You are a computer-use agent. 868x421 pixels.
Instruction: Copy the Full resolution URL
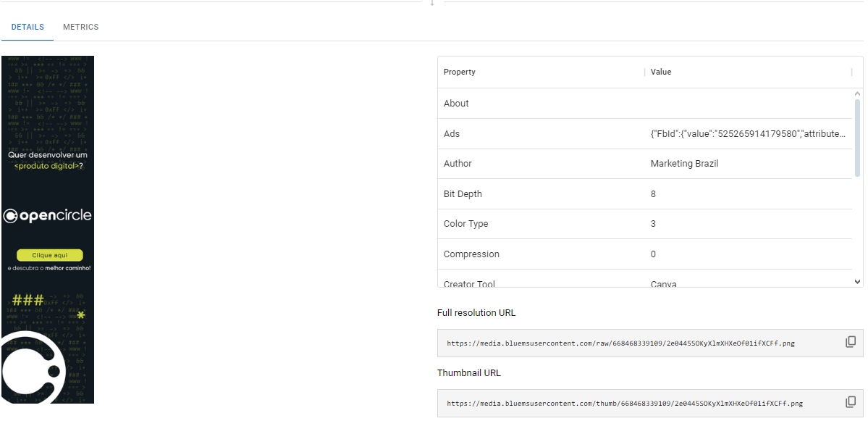coord(851,342)
